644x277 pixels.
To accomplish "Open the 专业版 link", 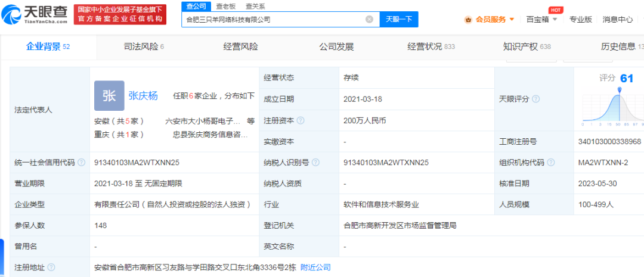I will (580, 19).
